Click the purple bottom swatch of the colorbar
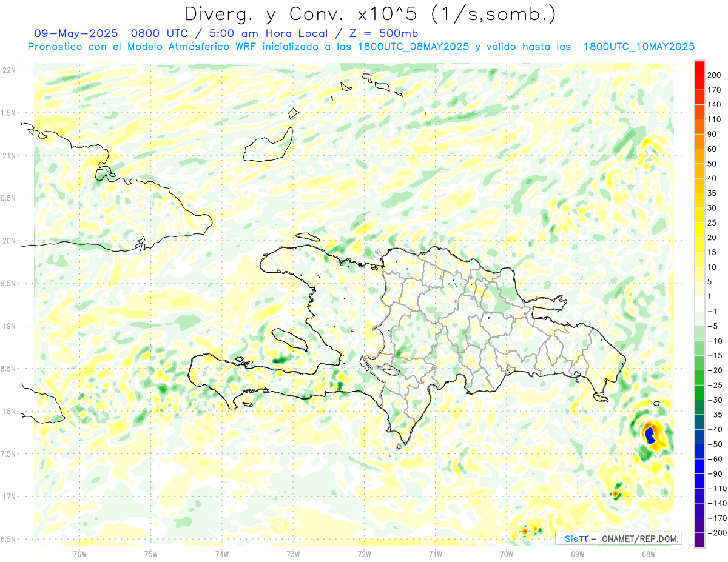This screenshot has width=728, height=562. click(x=699, y=540)
